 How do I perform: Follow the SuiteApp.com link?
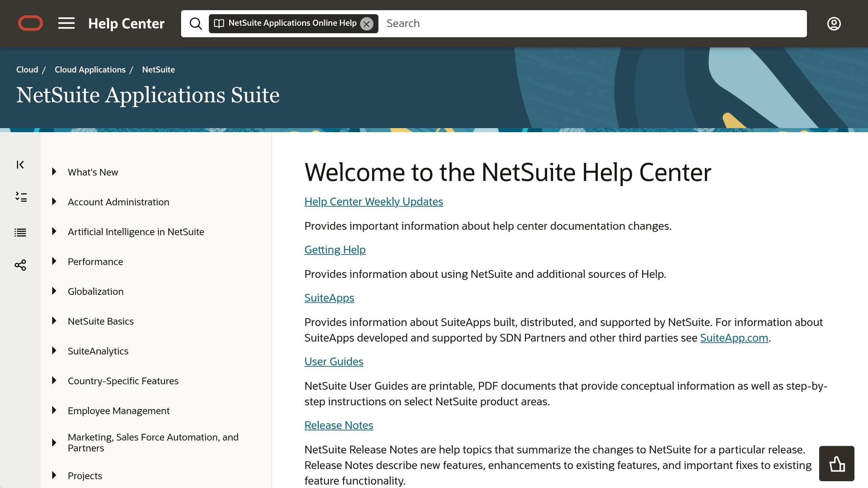coord(734,338)
